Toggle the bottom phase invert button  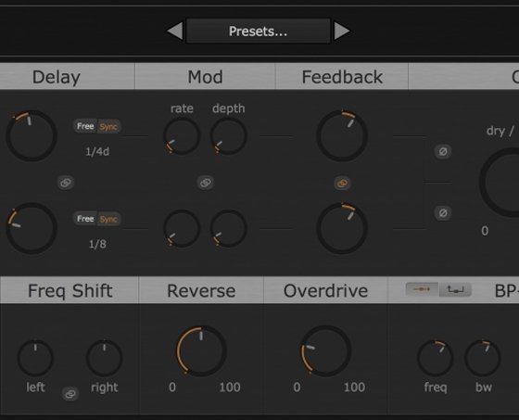[443, 212]
